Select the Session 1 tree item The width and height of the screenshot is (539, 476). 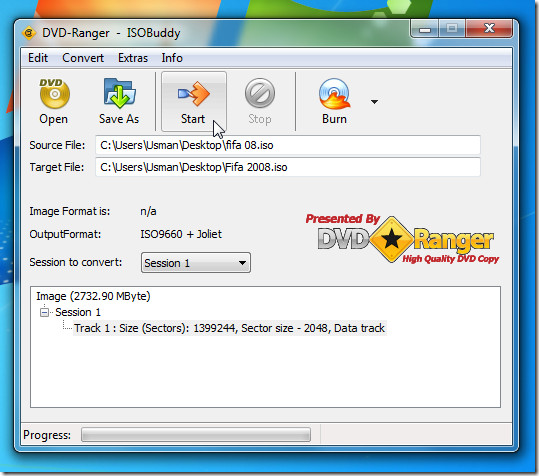[x=78, y=312]
